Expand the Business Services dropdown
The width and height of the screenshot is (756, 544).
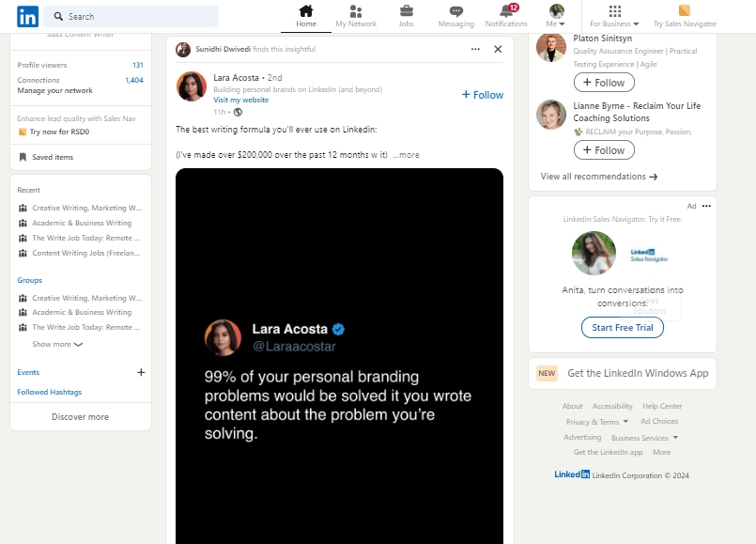coord(644,438)
